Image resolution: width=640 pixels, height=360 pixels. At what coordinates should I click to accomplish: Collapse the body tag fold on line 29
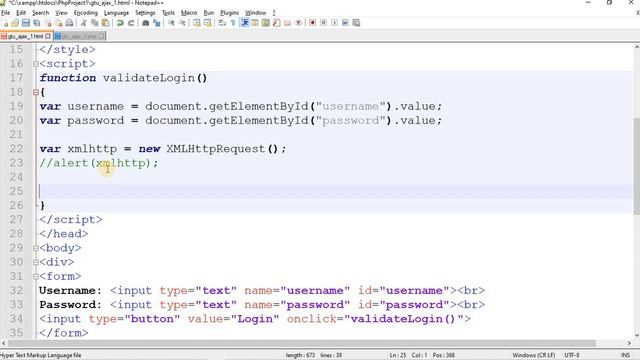(x=36, y=248)
